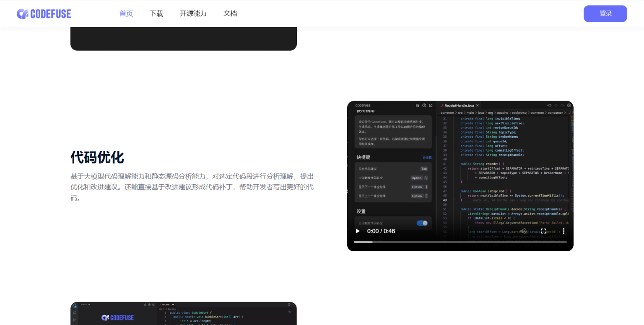Click the open-external icon in the CodeFuse panel header

431,106
